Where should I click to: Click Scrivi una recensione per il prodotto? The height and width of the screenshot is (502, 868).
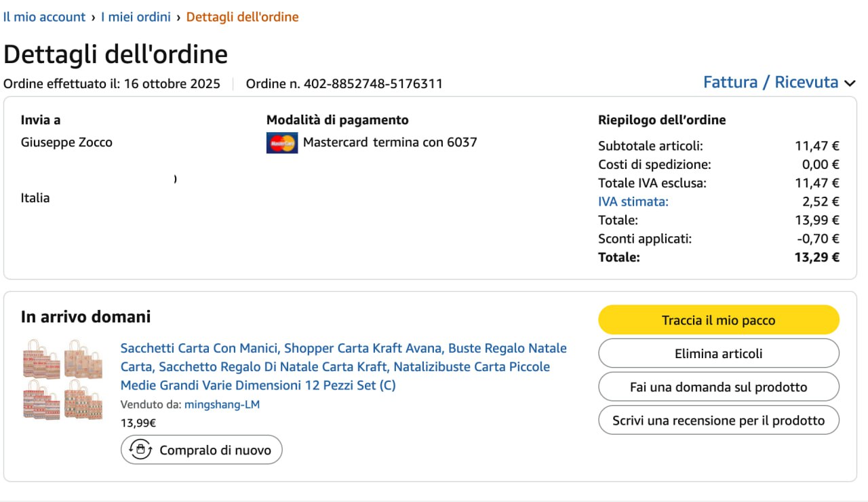718,421
